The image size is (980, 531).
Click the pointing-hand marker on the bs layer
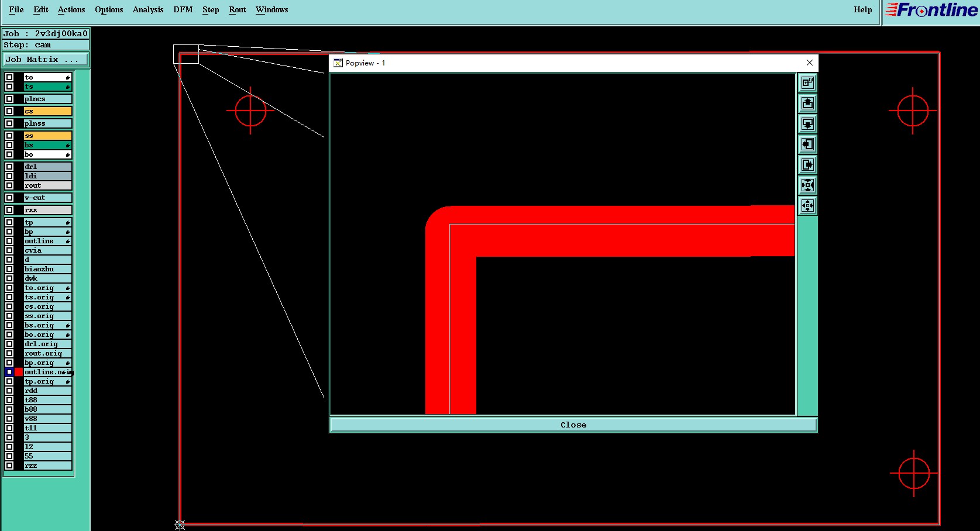point(68,145)
